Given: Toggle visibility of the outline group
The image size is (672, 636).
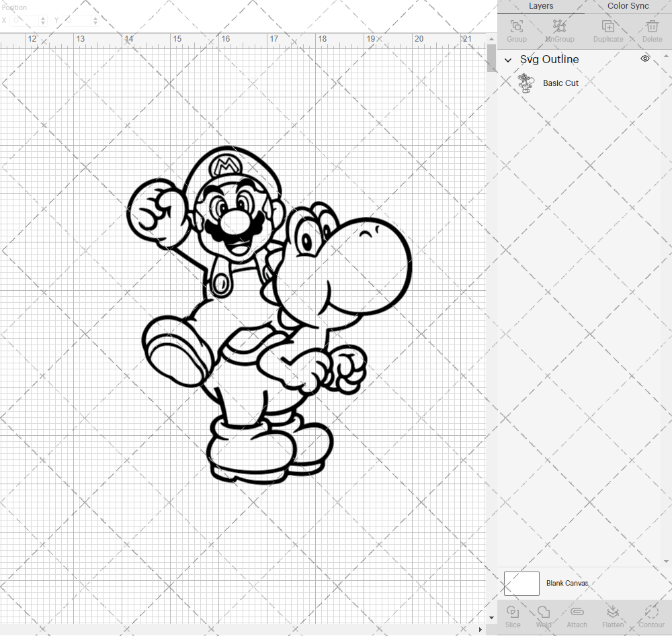Looking at the screenshot, I should click(x=644, y=59).
